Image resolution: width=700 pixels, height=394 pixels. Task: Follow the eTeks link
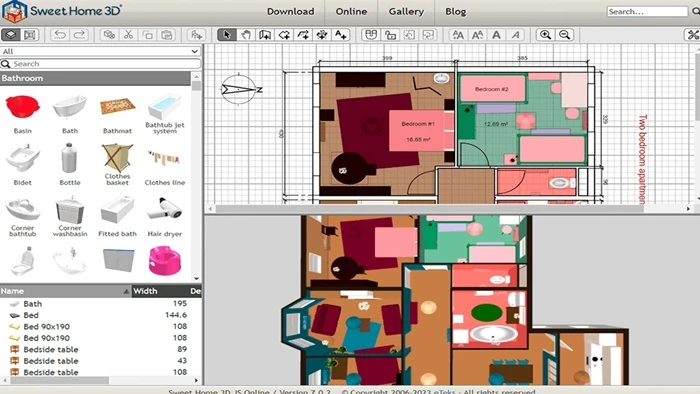[x=445, y=391]
